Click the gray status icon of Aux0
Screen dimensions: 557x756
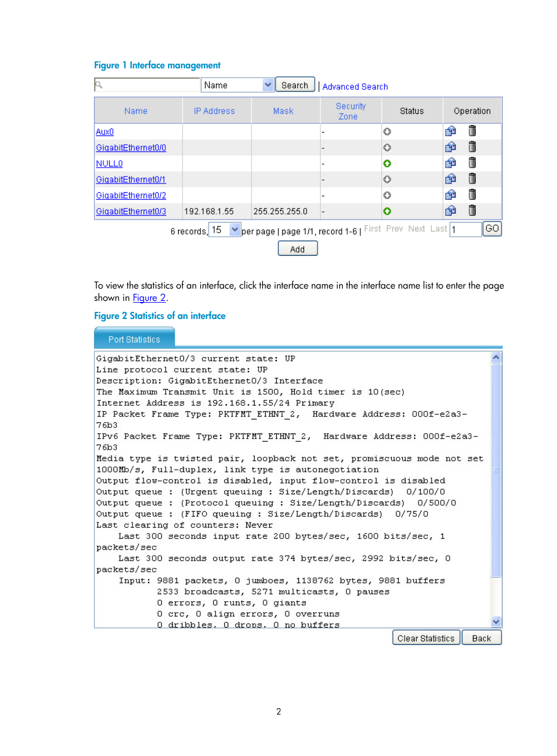click(387, 132)
